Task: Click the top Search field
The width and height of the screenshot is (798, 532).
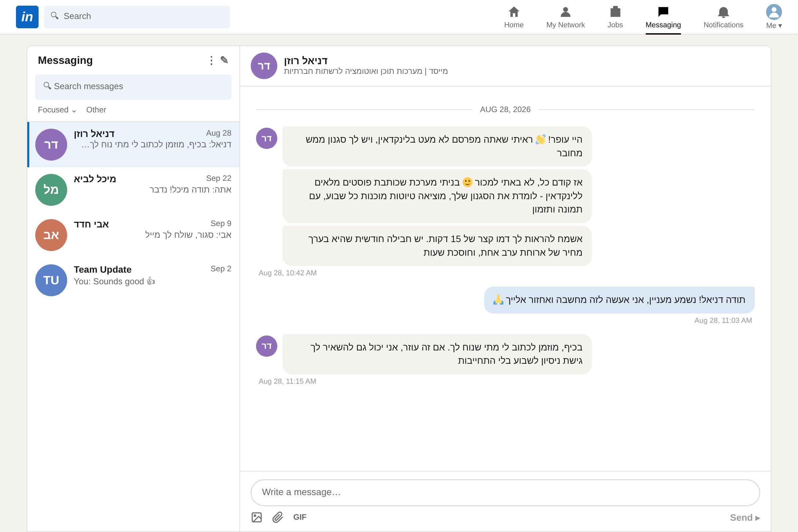Action: pyautogui.click(x=137, y=17)
